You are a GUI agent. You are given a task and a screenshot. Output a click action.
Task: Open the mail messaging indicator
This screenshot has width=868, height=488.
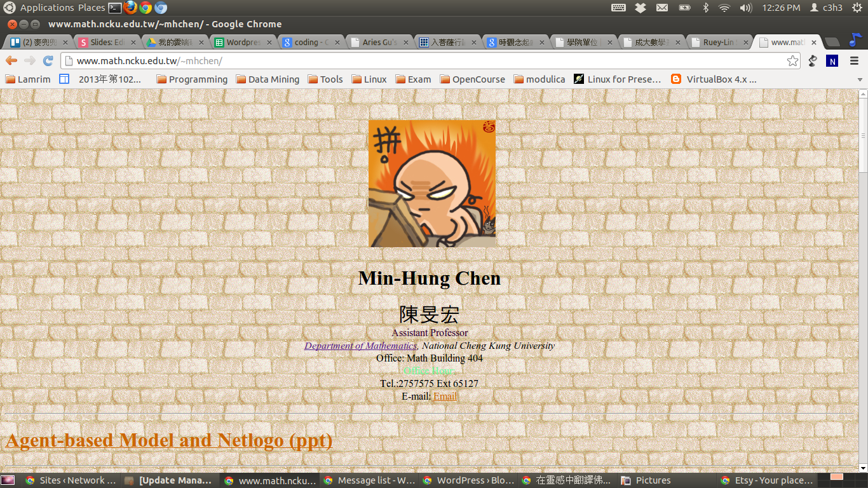(x=662, y=8)
